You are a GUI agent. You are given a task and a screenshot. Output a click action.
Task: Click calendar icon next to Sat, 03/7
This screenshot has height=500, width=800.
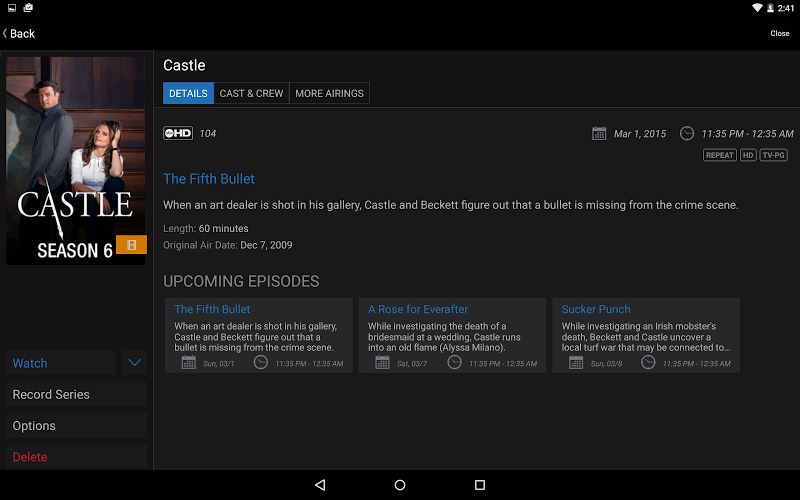(x=382, y=363)
